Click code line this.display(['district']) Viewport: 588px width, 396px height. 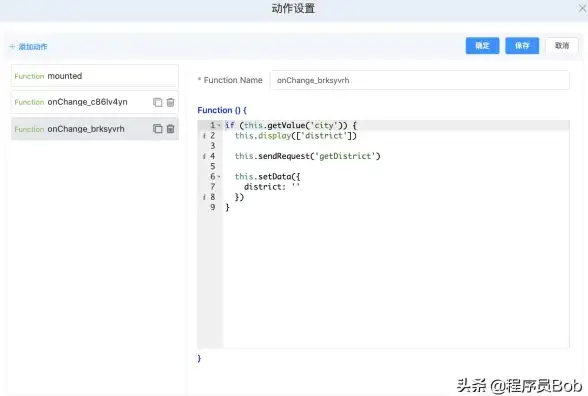pos(296,136)
